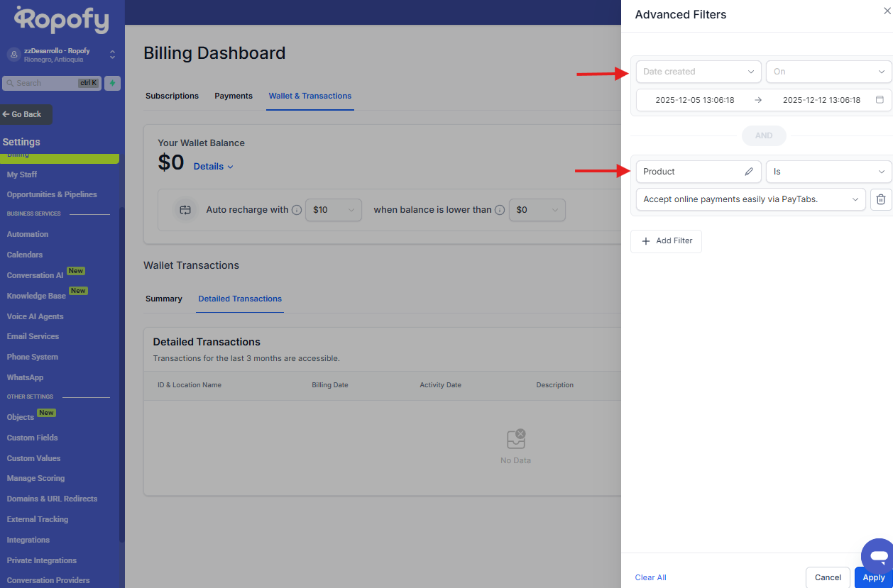
Task: Click Apply to apply filters
Action: 873,577
